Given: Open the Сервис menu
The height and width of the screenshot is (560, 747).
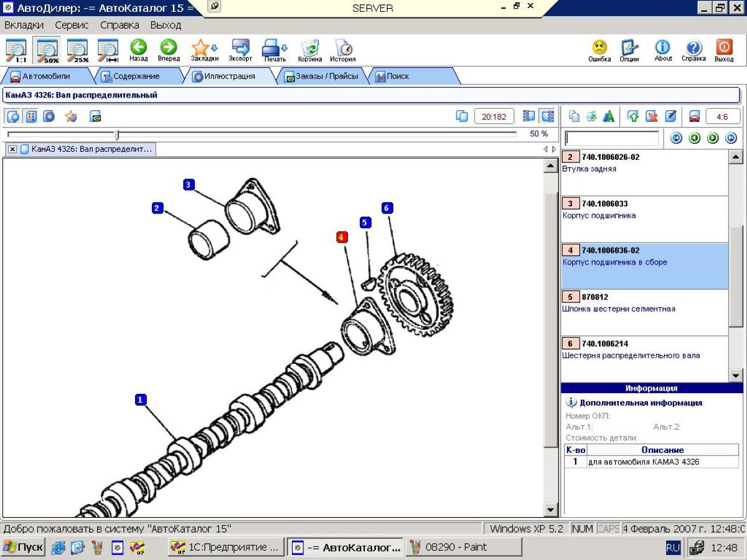Looking at the screenshot, I should coord(72,26).
